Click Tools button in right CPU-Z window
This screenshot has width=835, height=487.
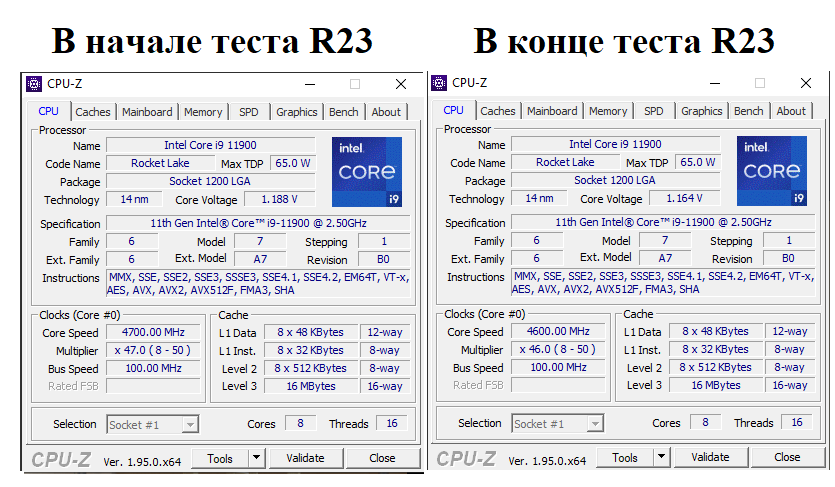[625, 457]
